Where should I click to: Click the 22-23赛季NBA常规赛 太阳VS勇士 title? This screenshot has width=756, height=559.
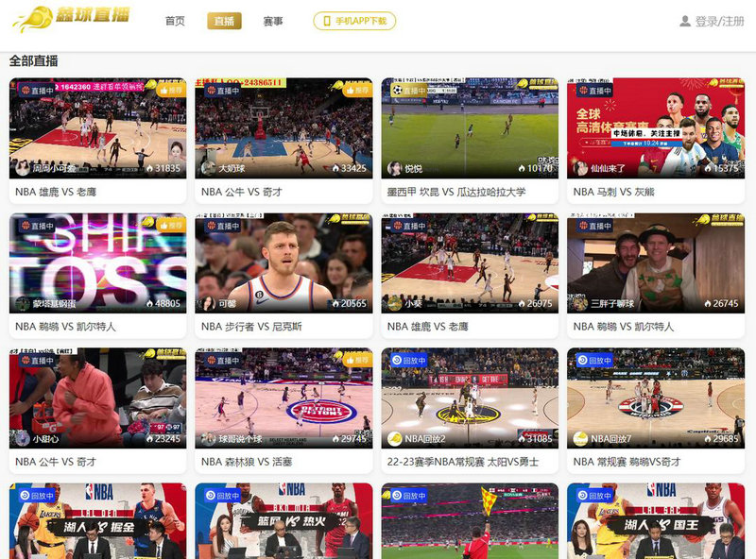462,462
